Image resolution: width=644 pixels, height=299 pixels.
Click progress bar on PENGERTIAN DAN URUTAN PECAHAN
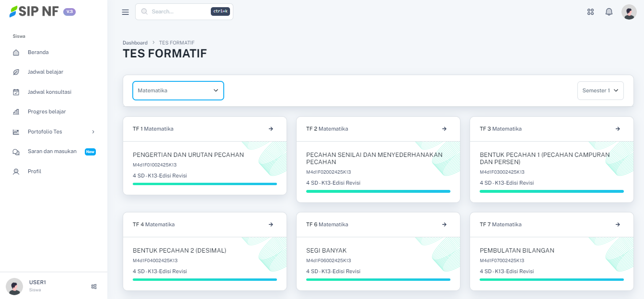click(205, 184)
